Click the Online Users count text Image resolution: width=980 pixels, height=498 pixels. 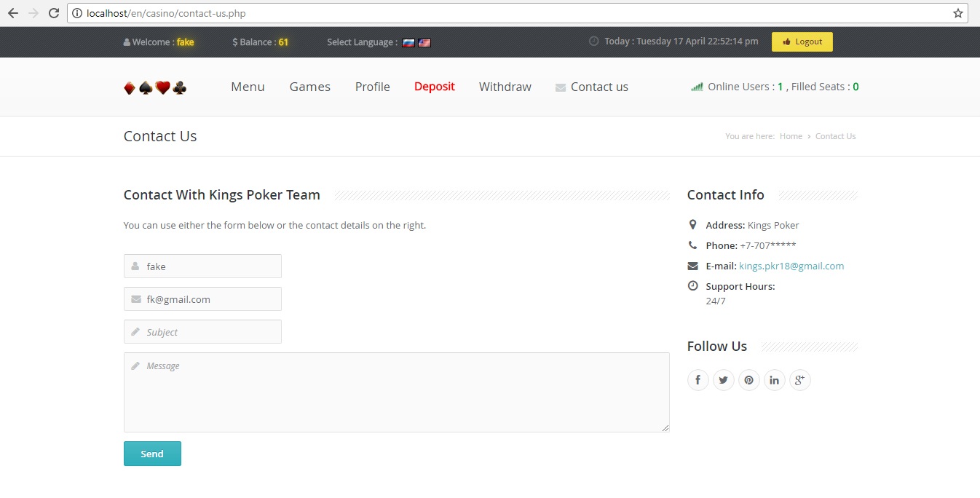click(746, 87)
